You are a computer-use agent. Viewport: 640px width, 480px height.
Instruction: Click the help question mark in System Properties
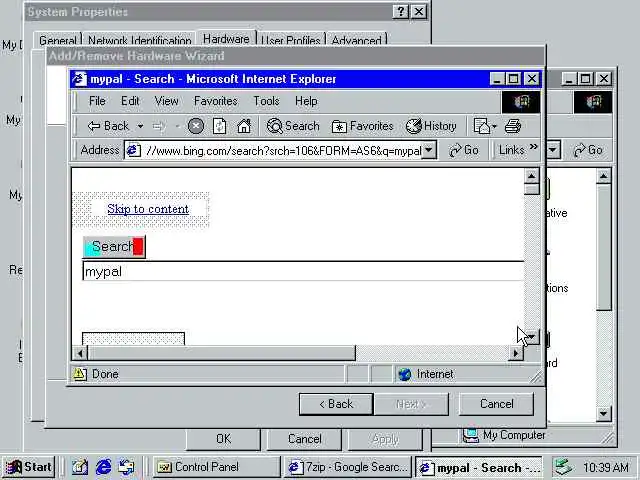click(401, 11)
